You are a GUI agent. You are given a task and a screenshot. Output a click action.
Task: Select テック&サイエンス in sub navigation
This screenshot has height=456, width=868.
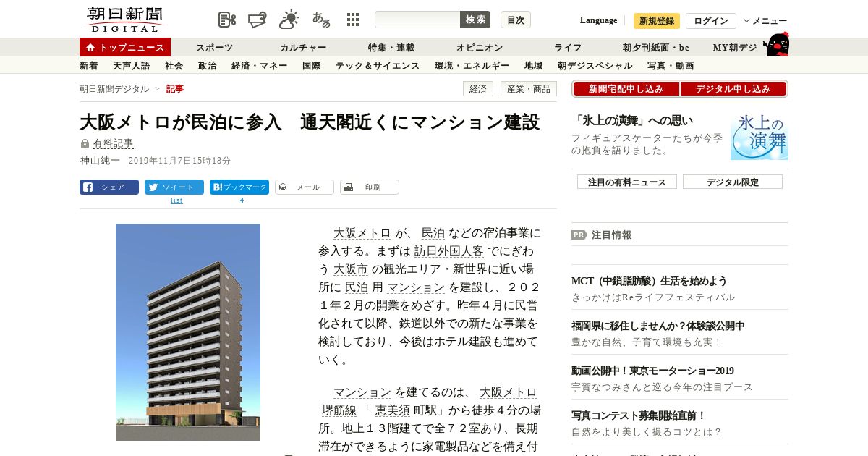point(378,66)
